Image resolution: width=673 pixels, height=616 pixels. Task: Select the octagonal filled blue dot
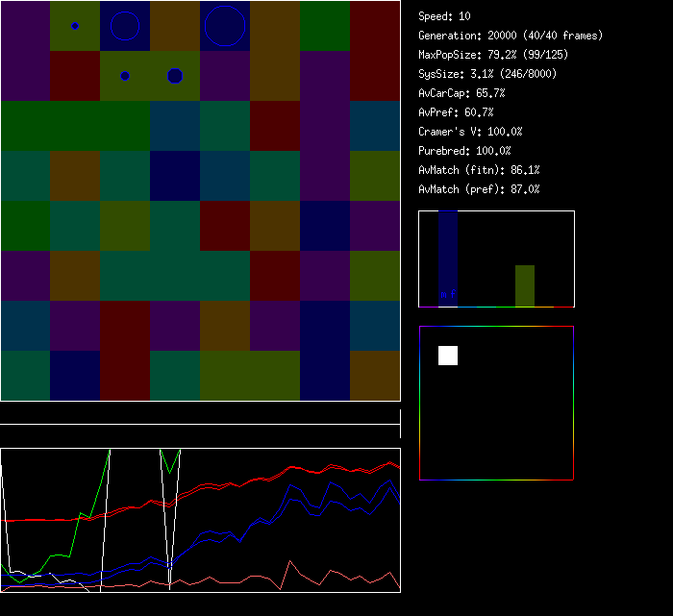175,76
